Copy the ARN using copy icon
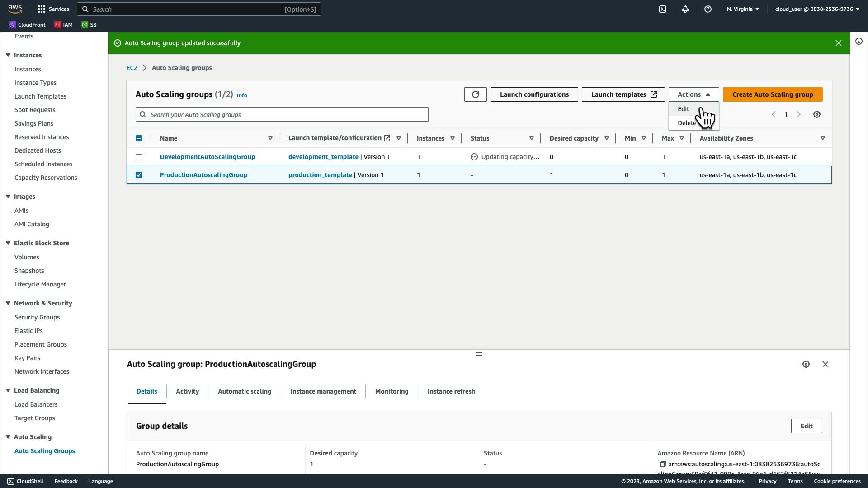Viewport: 868px width, 488px height. coord(663,464)
